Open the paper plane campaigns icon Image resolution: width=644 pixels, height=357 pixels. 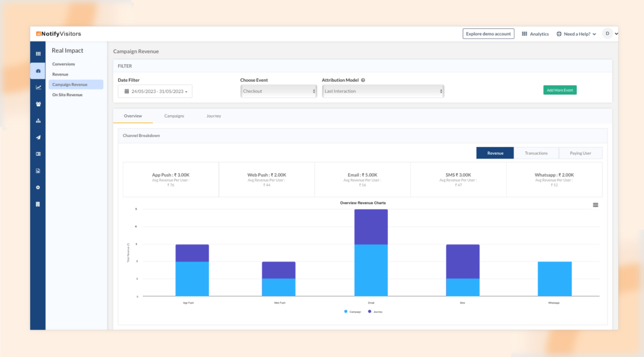38,138
